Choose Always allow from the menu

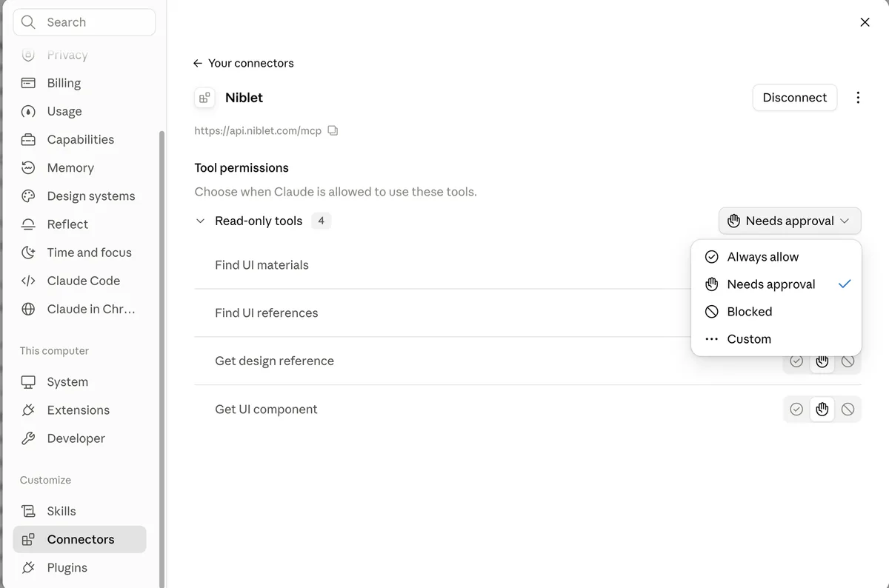point(776,257)
